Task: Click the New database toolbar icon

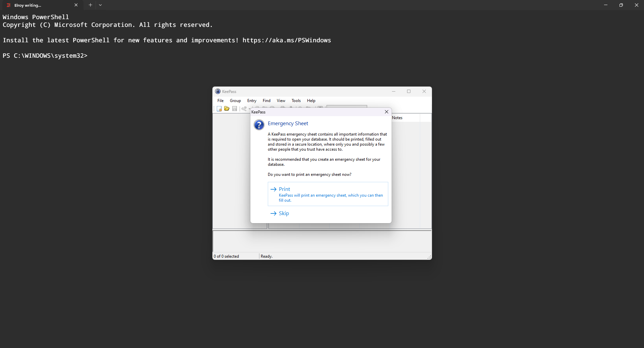Action: pos(219,109)
